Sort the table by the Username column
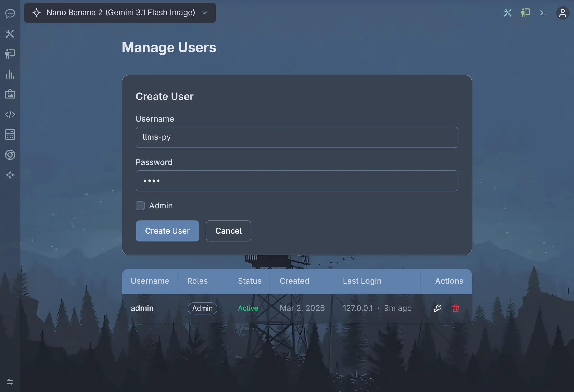This screenshot has width=574, height=392. tap(150, 281)
